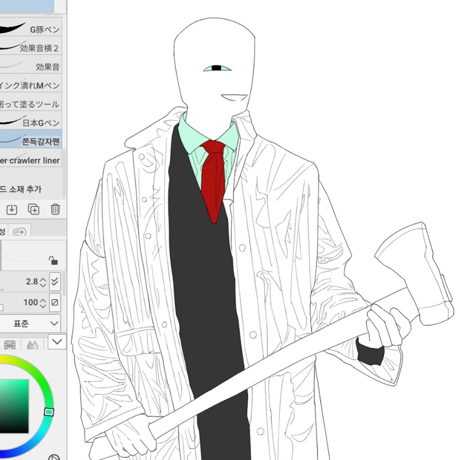Select the crawlerr liner brush preset
This screenshot has width=476, height=460.
(x=30, y=158)
